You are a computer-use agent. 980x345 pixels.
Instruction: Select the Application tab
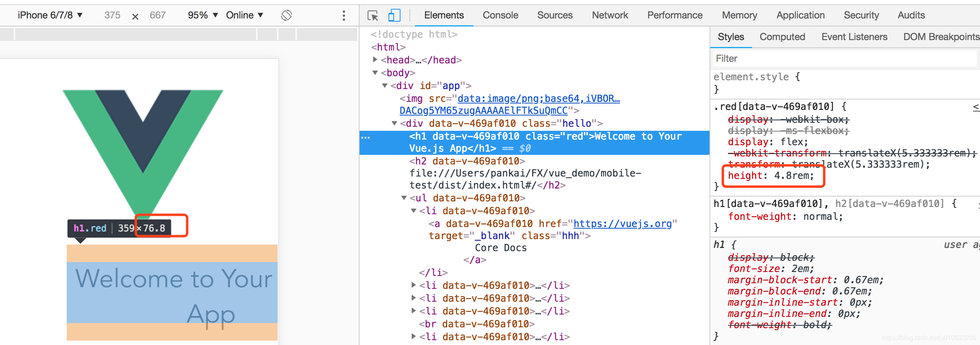pos(801,15)
